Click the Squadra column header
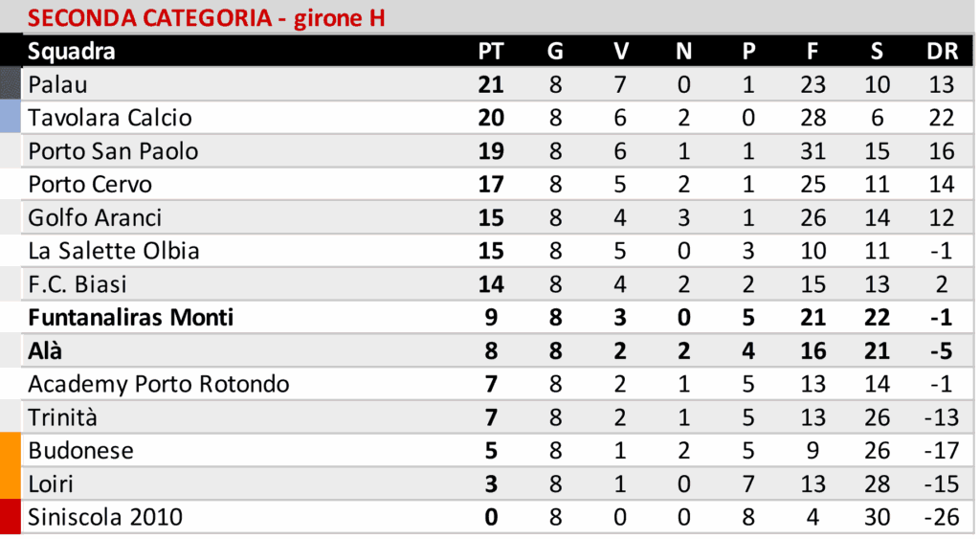980x539 pixels. (72, 51)
